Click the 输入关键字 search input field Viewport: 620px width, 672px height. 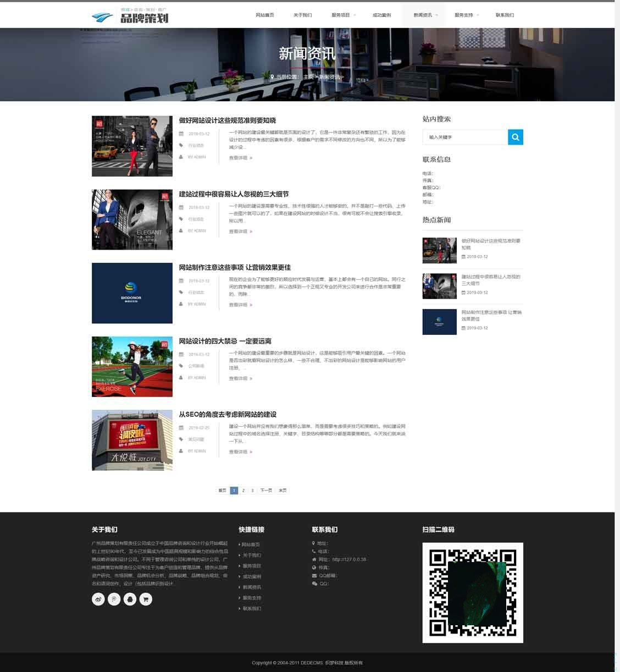click(x=465, y=137)
